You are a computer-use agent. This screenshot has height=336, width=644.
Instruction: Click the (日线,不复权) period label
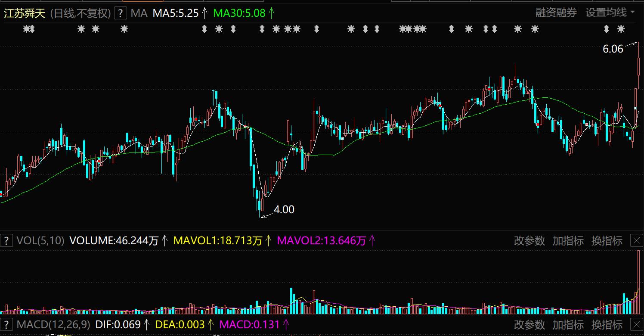81,13
